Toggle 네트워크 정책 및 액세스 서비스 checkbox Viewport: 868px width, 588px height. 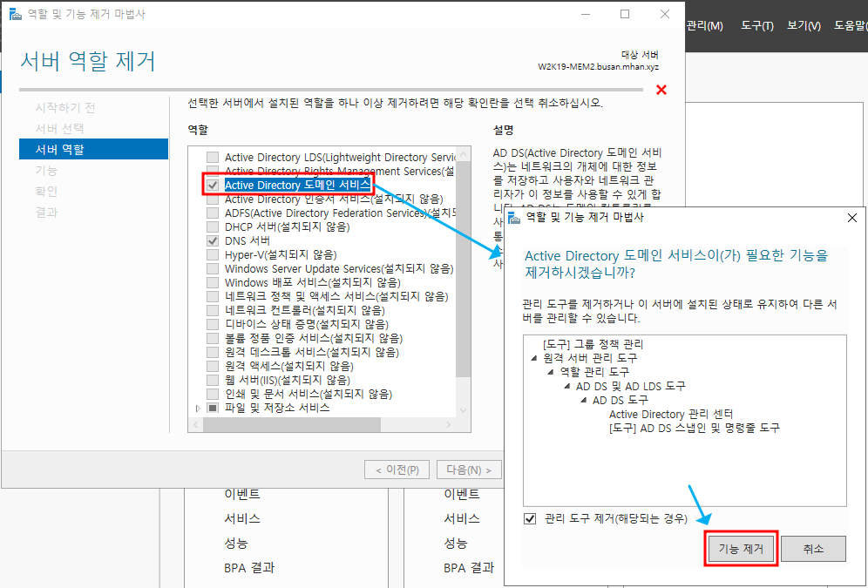point(213,296)
